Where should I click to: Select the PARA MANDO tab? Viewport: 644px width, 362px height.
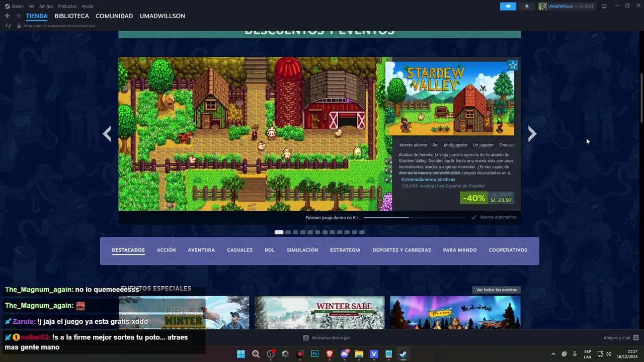(x=460, y=250)
